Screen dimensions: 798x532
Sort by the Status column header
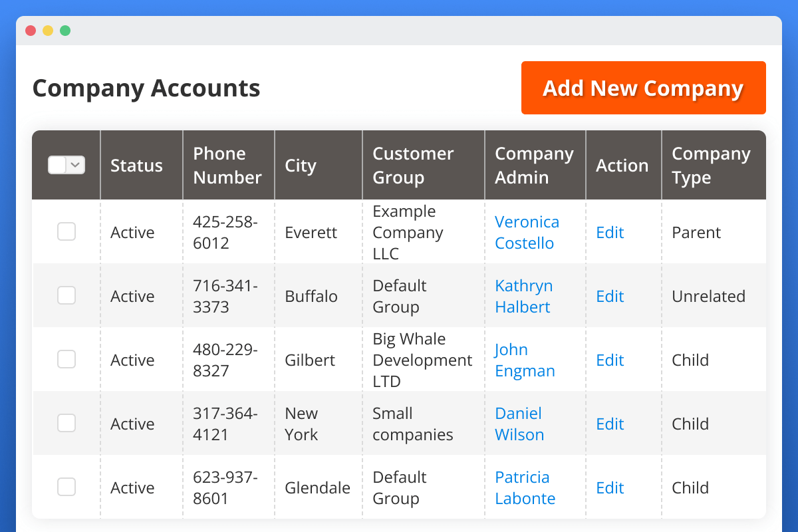[x=136, y=166]
